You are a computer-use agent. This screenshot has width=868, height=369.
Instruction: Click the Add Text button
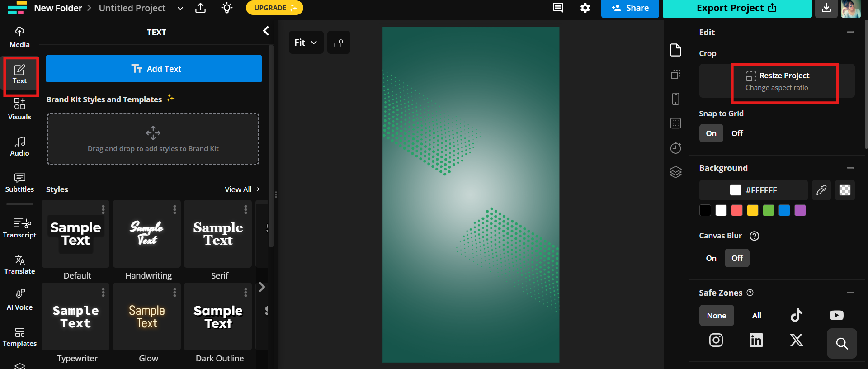(154, 69)
